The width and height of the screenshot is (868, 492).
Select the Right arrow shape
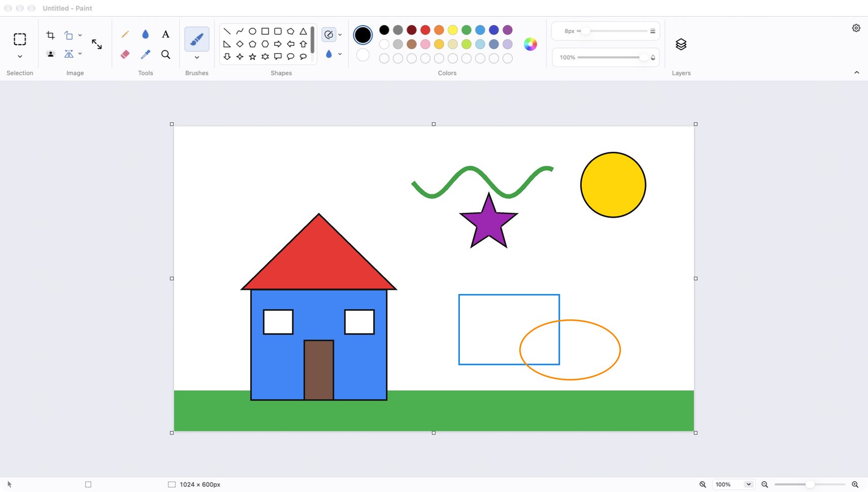tap(278, 44)
